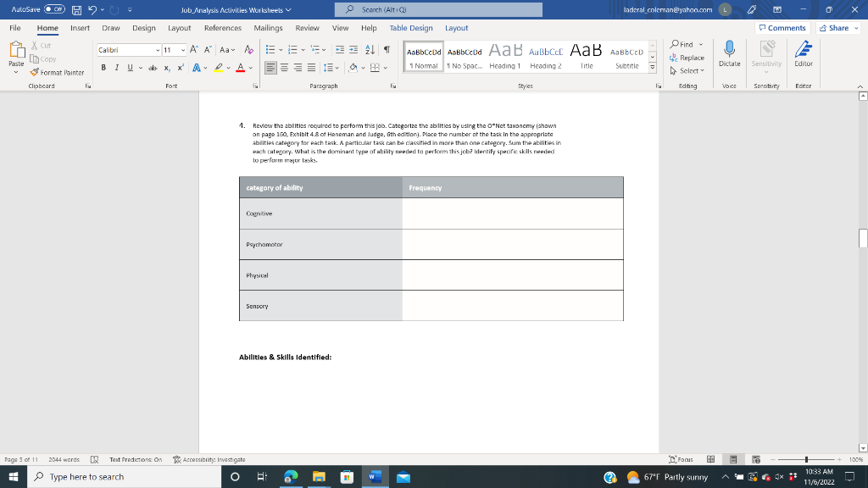Viewport: 868px width, 488px height.
Task: Toggle bold formatting
Action: [x=103, y=68]
